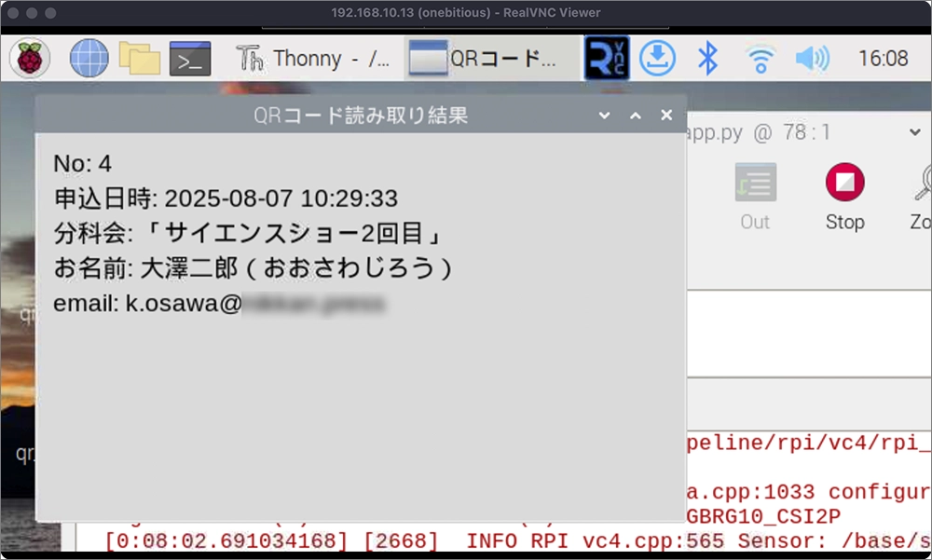This screenshot has height=560, width=932.
Task: Click the RealVNC Server tray icon
Action: click(x=606, y=59)
